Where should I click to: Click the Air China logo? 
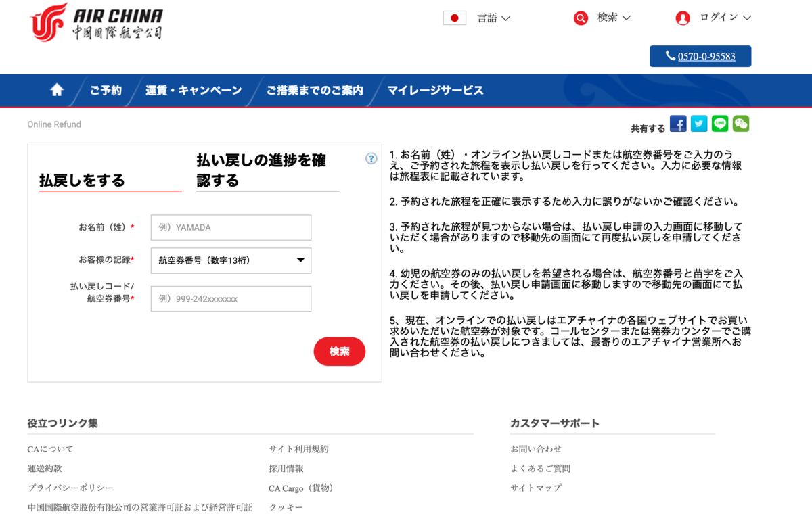[96, 23]
